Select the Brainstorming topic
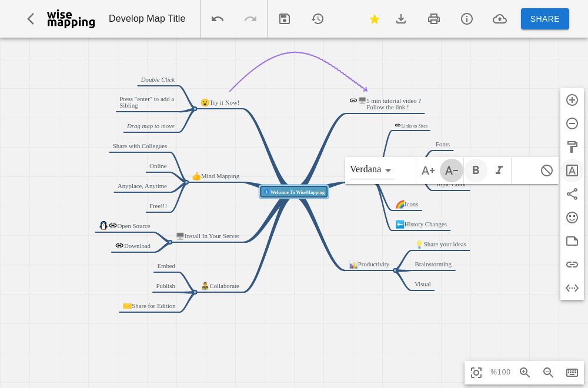Screen dimensions: 588x388 tap(433, 265)
